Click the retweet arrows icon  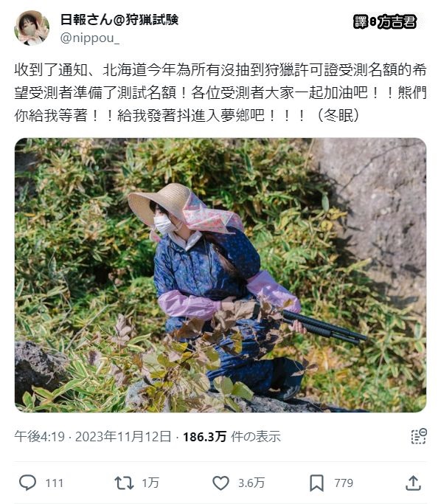[124, 483]
